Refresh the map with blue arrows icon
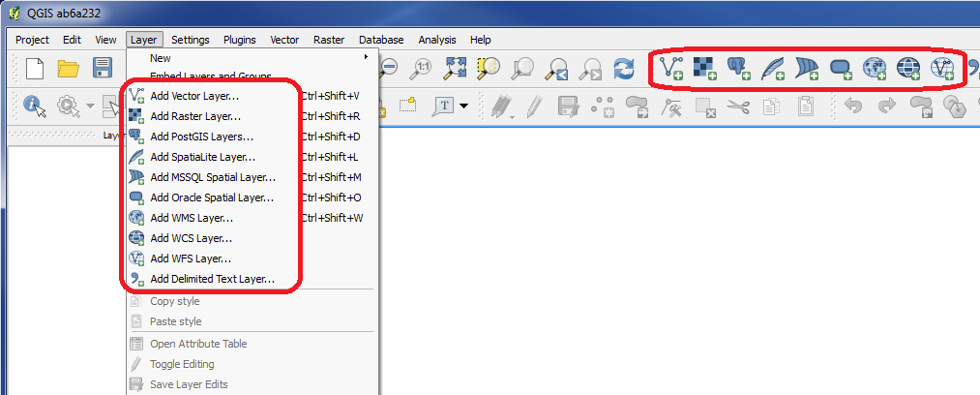Image resolution: width=980 pixels, height=395 pixels. point(623,68)
